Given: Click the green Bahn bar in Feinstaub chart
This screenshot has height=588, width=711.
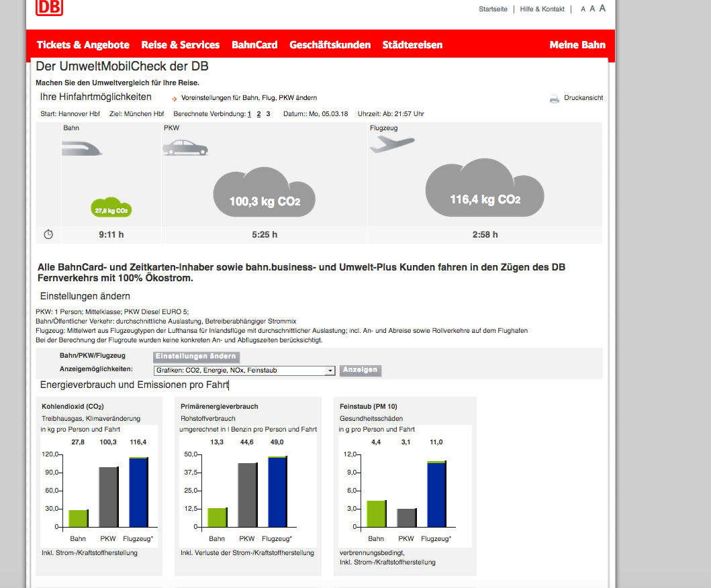Looking at the screenshot, I should click(377, 513).
